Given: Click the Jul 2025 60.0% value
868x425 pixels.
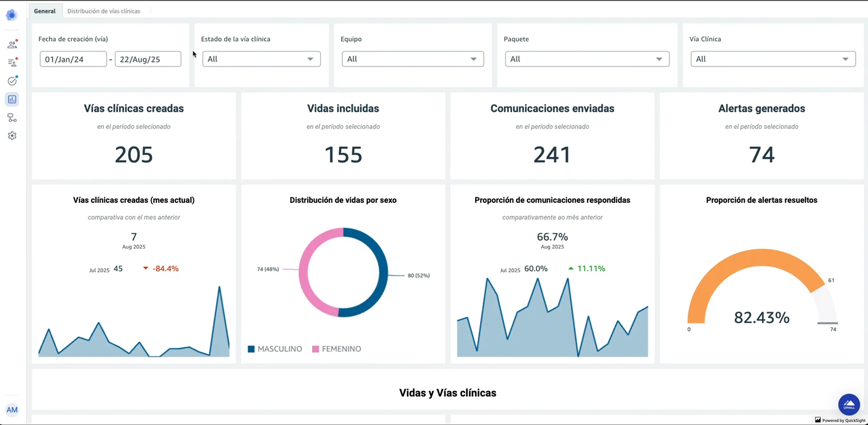Looking at the screenshot, I should [x=536, y=269].
